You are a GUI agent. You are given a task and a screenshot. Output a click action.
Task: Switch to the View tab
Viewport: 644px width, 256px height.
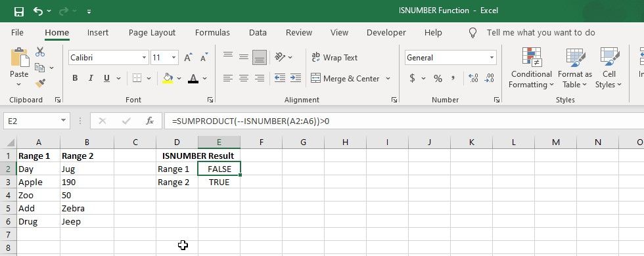(x=339, y=32)
